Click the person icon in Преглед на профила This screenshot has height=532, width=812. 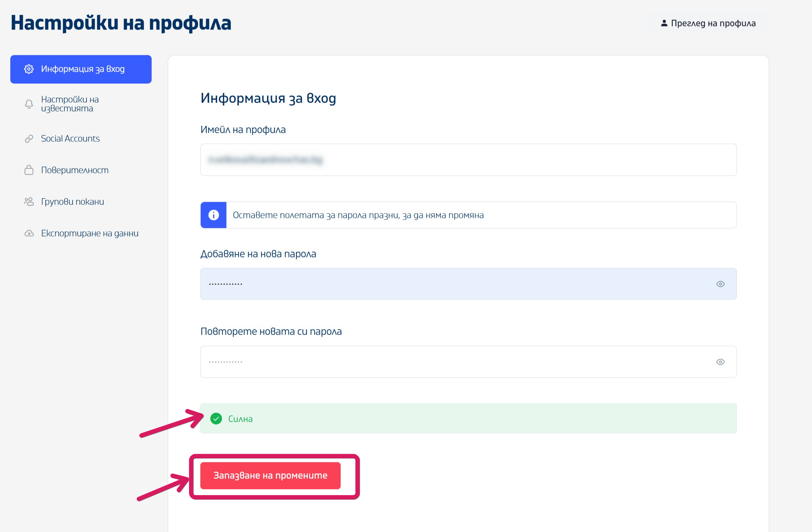(664, 23)
